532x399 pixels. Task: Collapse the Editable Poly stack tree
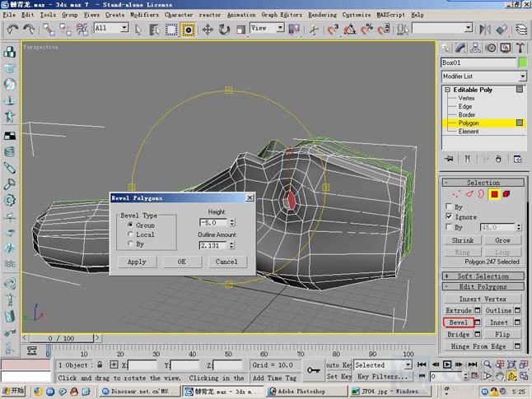pyautogui.click(x=447, y=90)
